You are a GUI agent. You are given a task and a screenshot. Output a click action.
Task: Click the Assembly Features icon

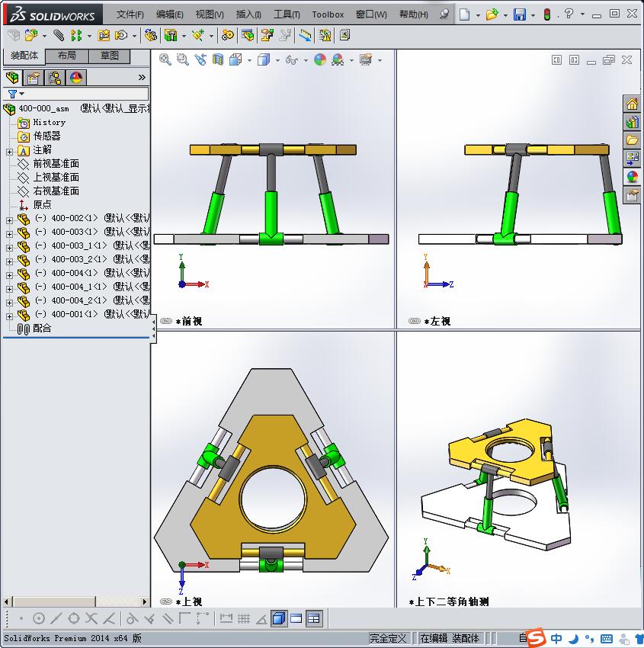[171, 36]
